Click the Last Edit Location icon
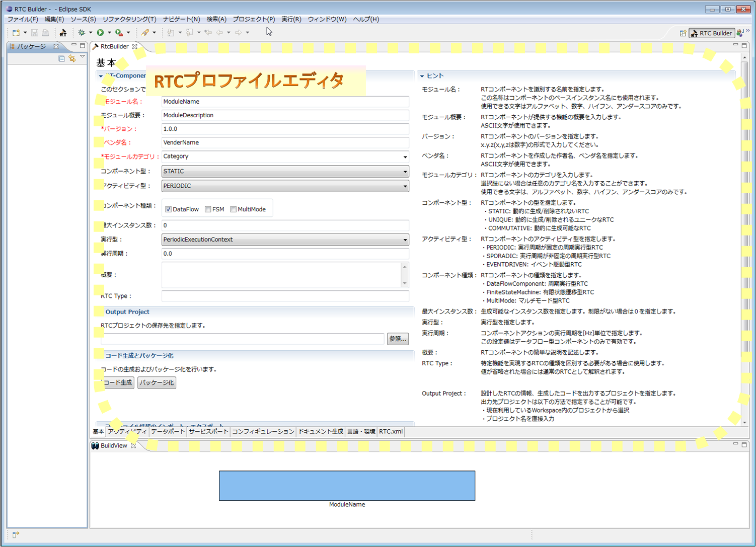 (208, 33)
